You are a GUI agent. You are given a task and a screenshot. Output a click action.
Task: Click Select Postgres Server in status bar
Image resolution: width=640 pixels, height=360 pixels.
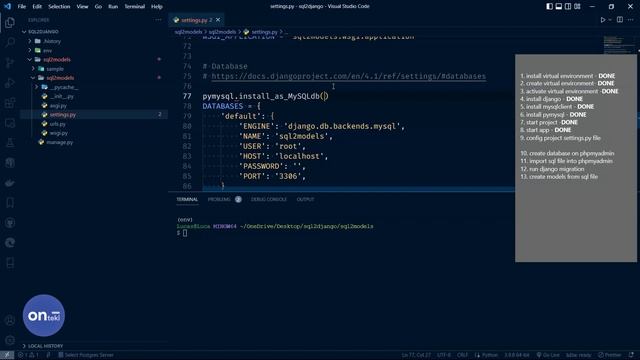(86, 355)
